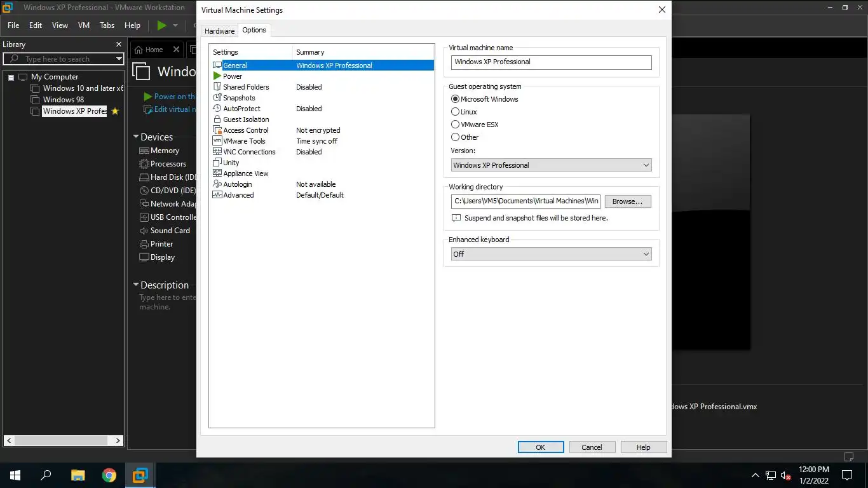Click the Unity icon in settings list
This screenshot has height=488, width=868.
pyautogui.click(x=217, y=163)
